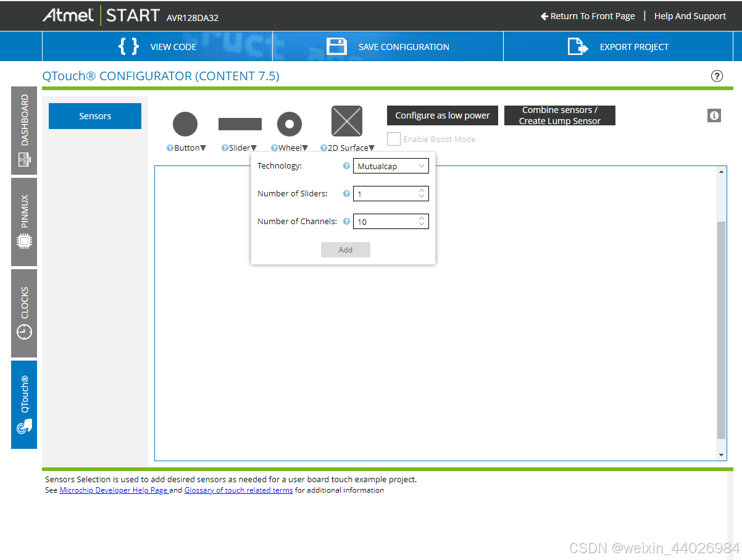Expand the 2D Surface dropdown arrow
742x560 pixels.
point(372,148)
